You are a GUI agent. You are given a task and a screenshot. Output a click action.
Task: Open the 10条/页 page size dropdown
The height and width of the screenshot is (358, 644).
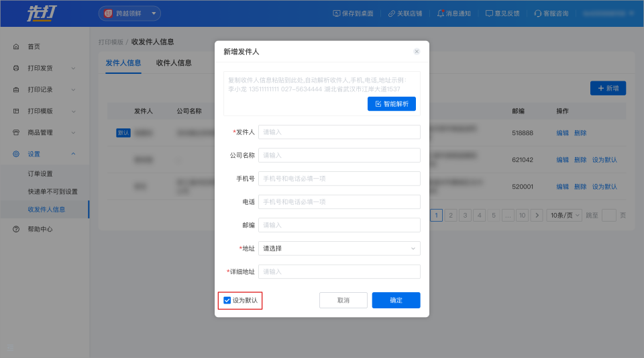[x=564, y=215]
